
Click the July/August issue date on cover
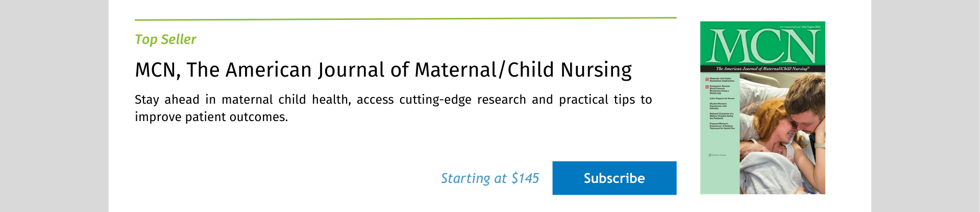[x=810, y=27]
